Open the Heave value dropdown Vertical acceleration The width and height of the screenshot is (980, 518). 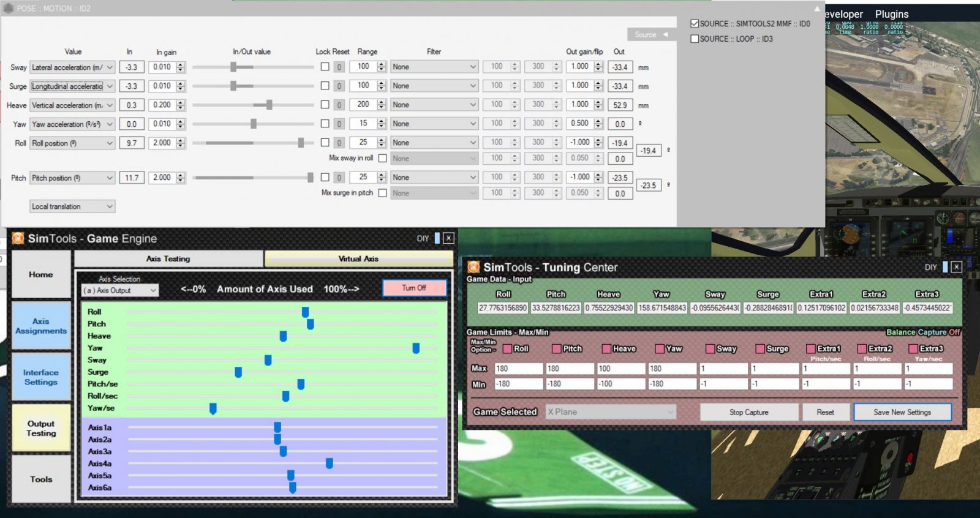pos(72,105)
